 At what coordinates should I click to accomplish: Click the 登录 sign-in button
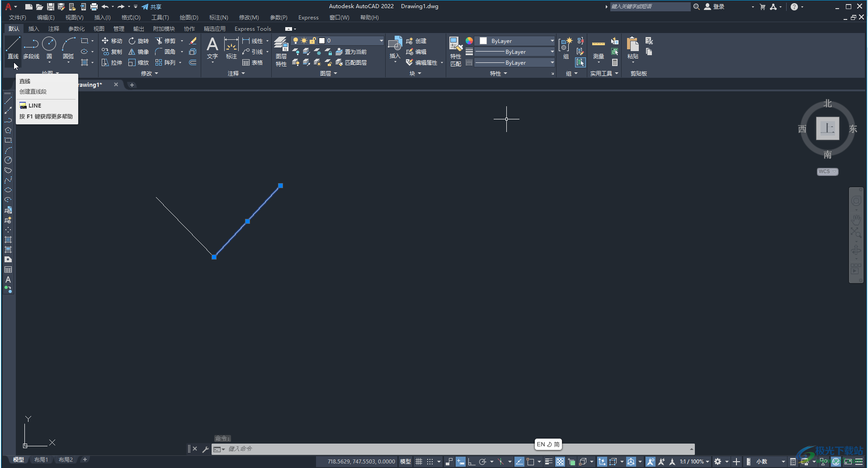coord(714,7)
